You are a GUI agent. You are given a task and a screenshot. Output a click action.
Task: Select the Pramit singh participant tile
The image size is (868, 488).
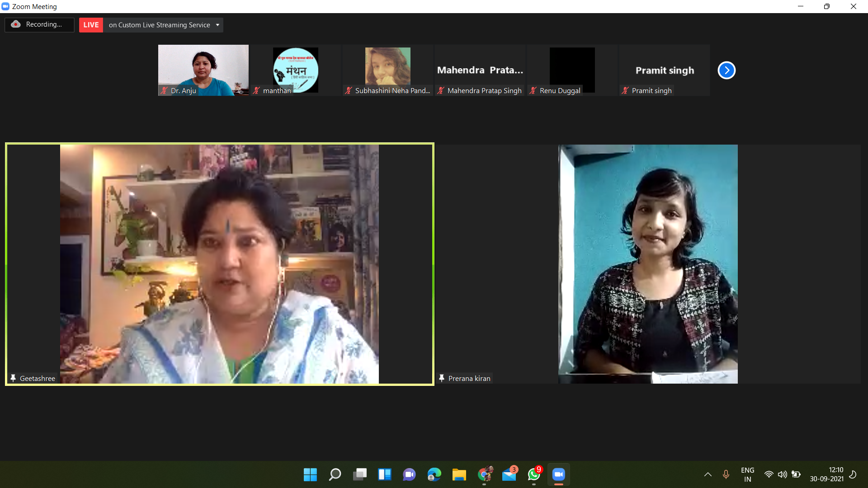[x=665, y=70]
